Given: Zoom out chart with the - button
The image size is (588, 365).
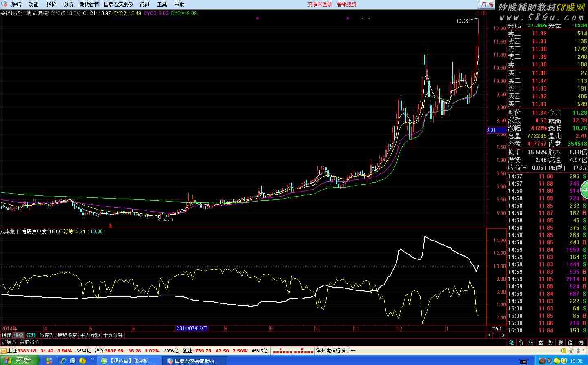Looking at the screenshot, I should [496, 335].
